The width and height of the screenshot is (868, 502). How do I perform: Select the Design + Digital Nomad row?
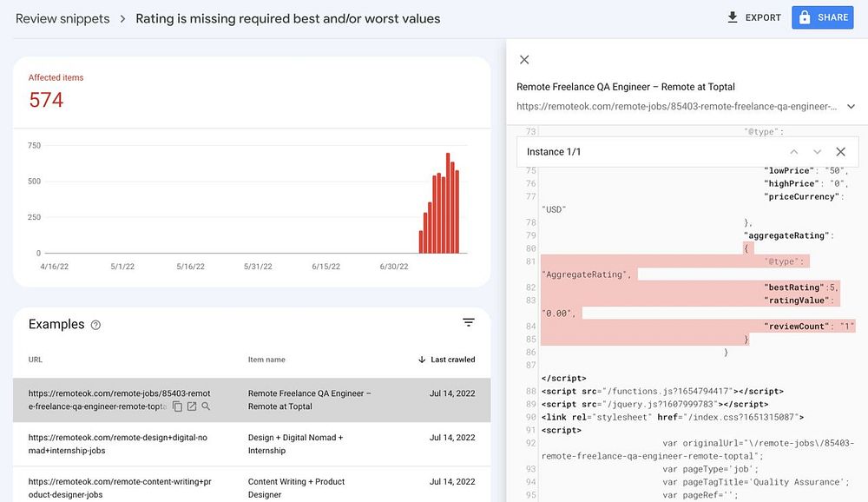pyautogui.click(x=252, y=445)
